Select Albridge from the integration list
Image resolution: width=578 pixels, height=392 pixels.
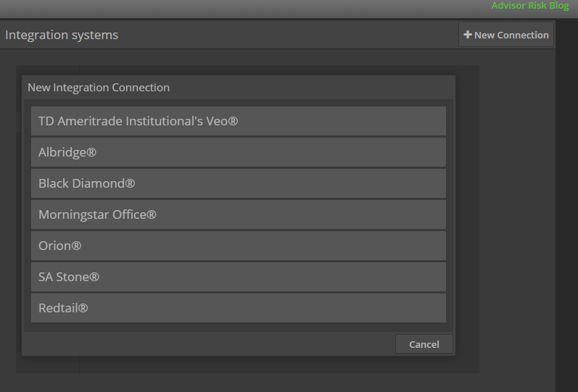(x=238, y=152)
